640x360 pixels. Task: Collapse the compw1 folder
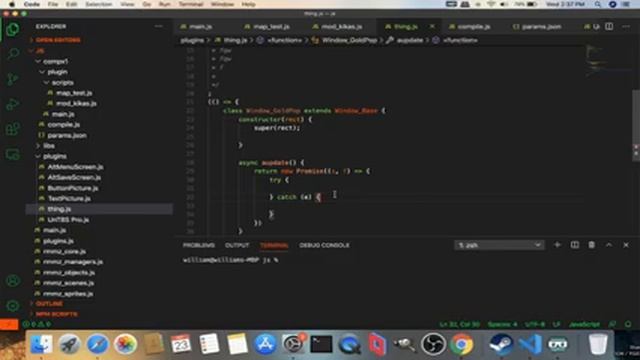(56, 61)
